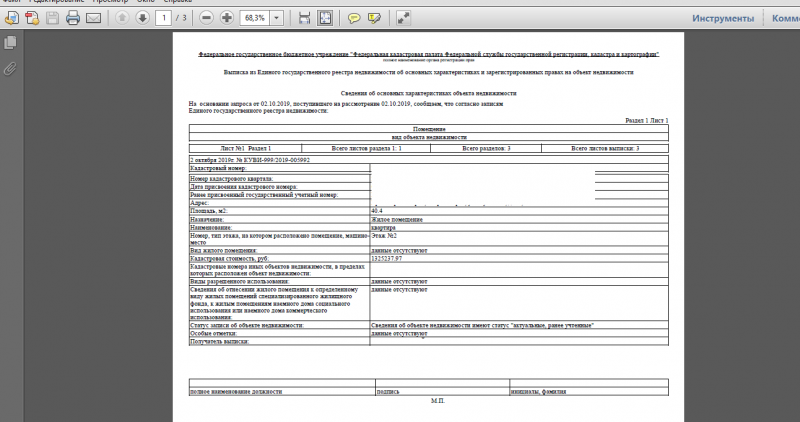The height and width of the screenshot is (422, 800).
Task: Send file by email envelope icon
Action: (94, 18)
